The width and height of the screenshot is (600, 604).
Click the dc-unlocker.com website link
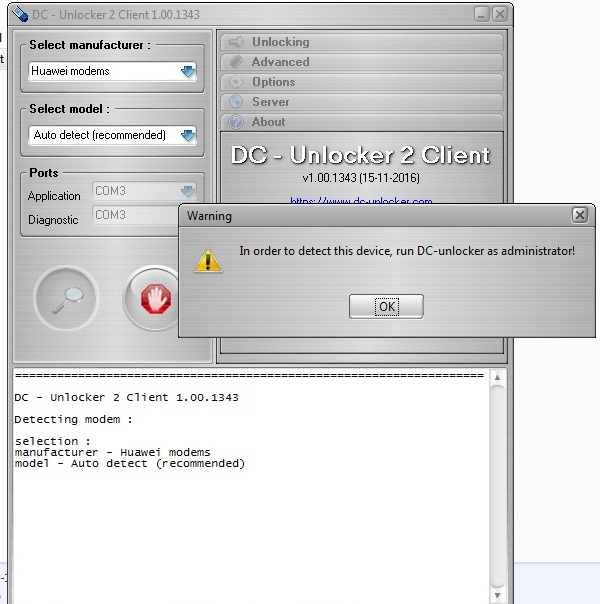pyautogui.click(x=361, y=200)
